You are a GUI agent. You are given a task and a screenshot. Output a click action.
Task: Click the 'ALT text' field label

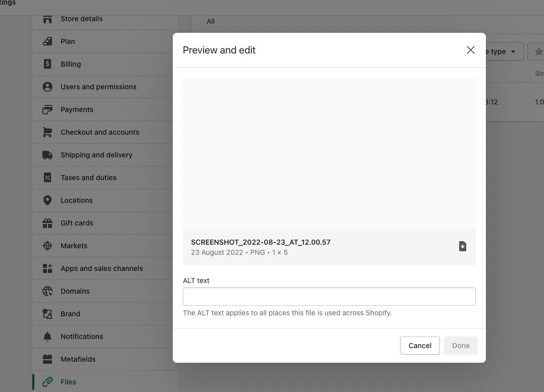click(x=196, y=281)
